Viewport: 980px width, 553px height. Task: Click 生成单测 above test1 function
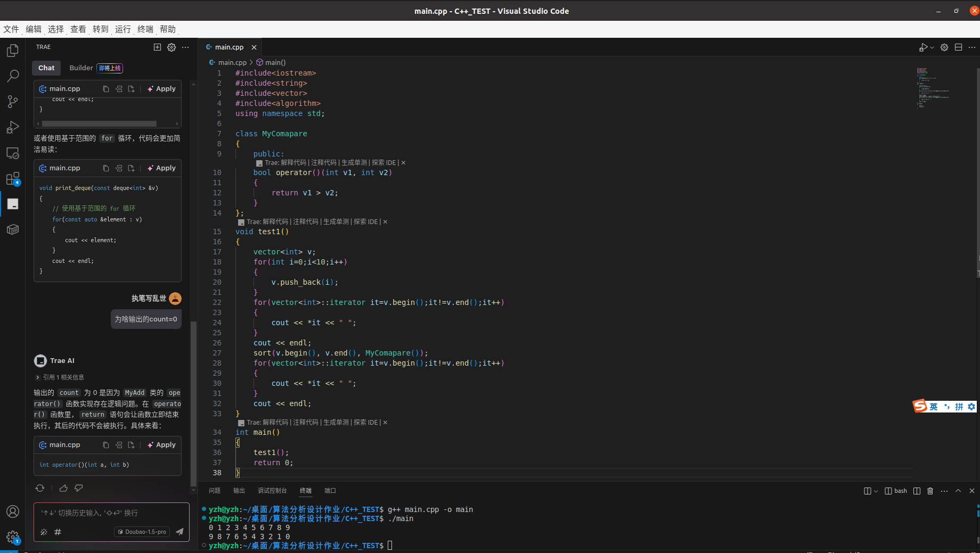point(336,222)
